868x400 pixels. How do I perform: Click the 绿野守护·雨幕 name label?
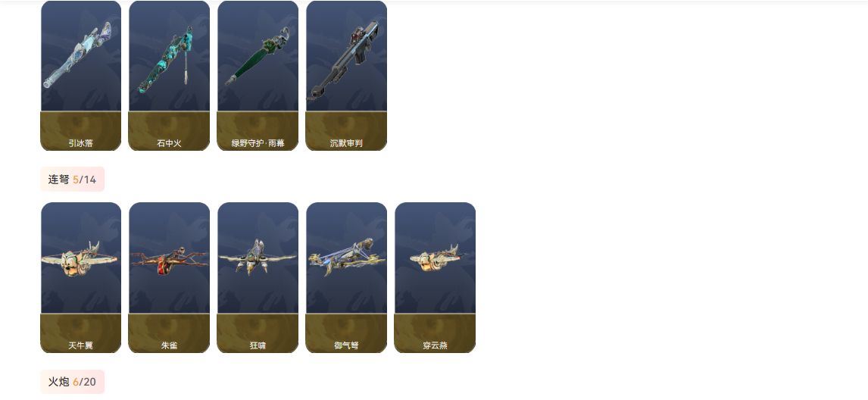point(258,143)
